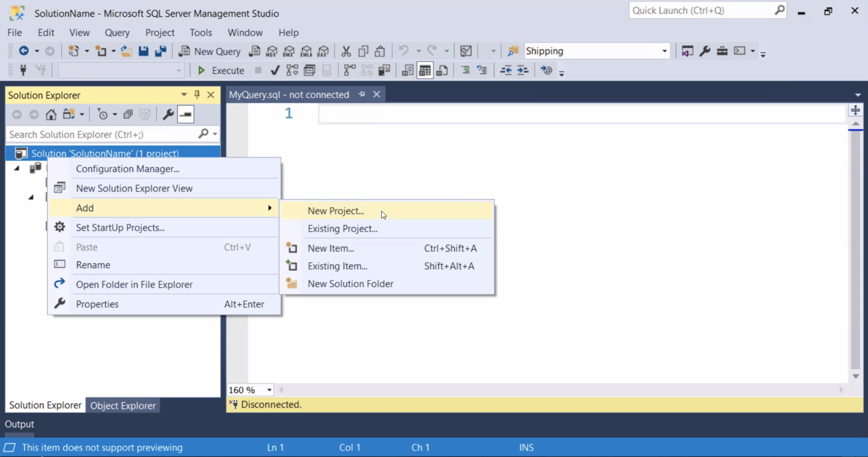Toggle Include Actual Execution Plan
This screenshot has width=868, height=457.
(x=350, y=70)
